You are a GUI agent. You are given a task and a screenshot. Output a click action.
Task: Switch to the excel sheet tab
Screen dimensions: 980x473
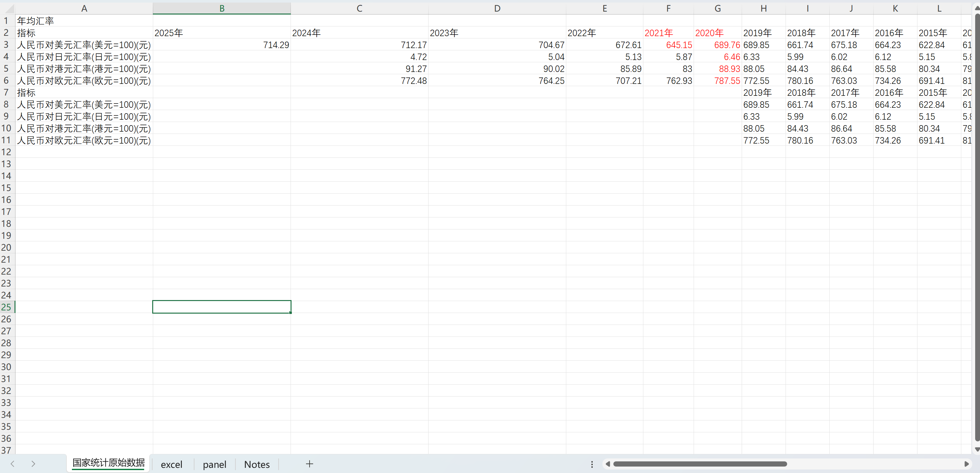[171, 464]
